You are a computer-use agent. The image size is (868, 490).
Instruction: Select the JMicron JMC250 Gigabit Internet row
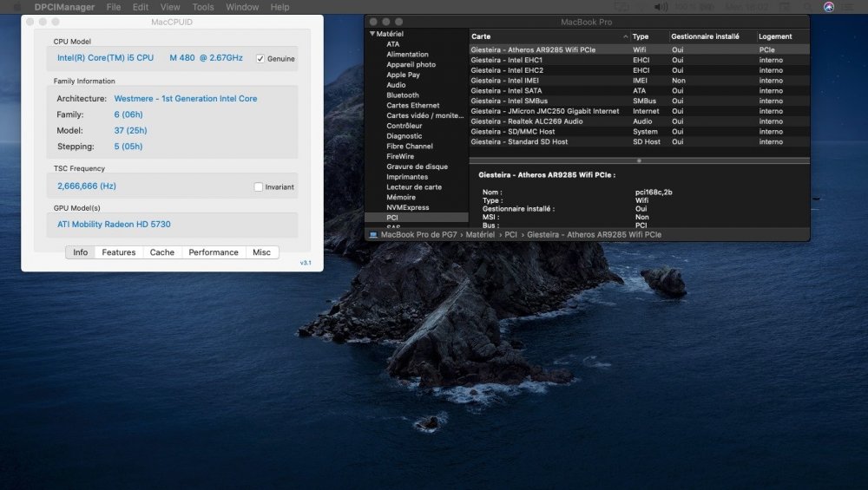pyautogui.click(x=640, y=111)
